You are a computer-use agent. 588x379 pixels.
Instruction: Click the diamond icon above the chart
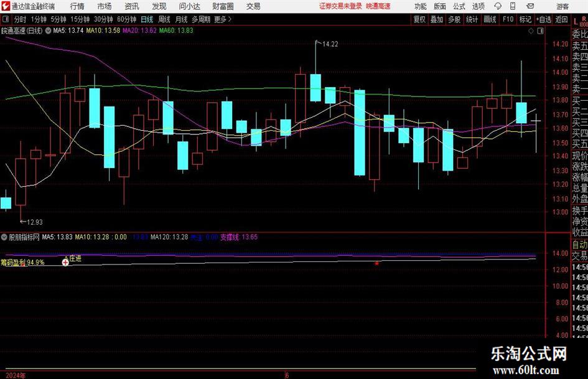coord(531,31)
